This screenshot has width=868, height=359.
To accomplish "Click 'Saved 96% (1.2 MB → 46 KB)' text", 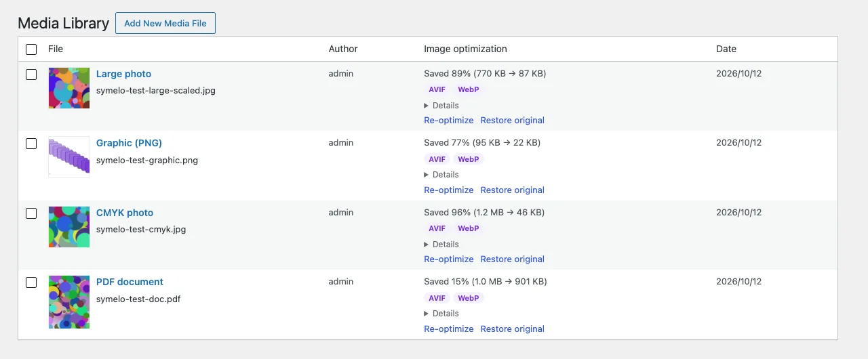I will tap(484, 213).
